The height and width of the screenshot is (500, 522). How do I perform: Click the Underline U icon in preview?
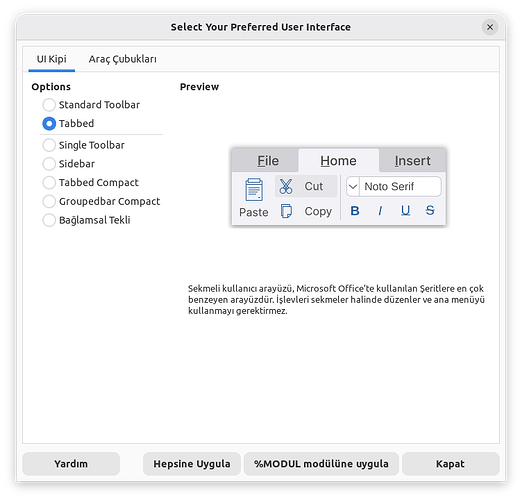pyautogui.click(x=405, y=211)
